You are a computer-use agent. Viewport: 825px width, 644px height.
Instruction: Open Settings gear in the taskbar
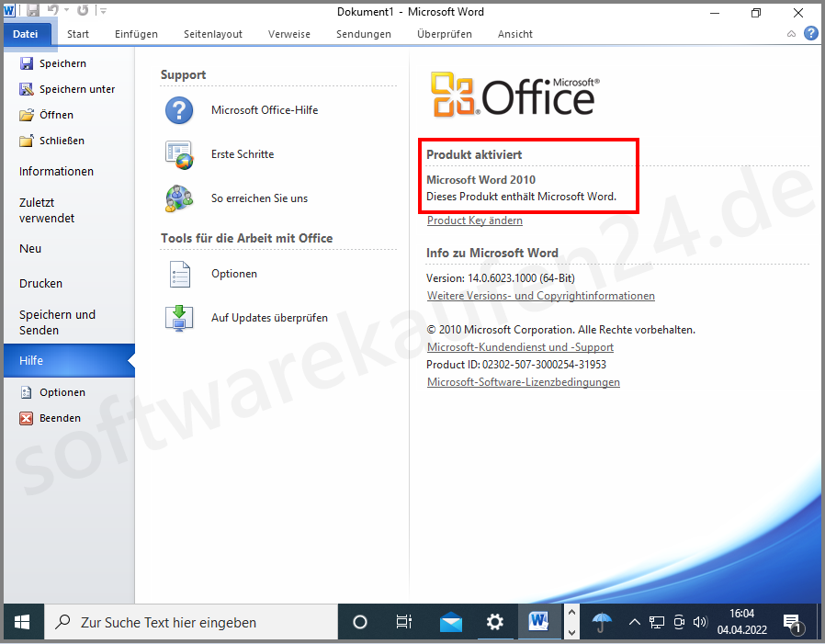[x=494, y=623]
